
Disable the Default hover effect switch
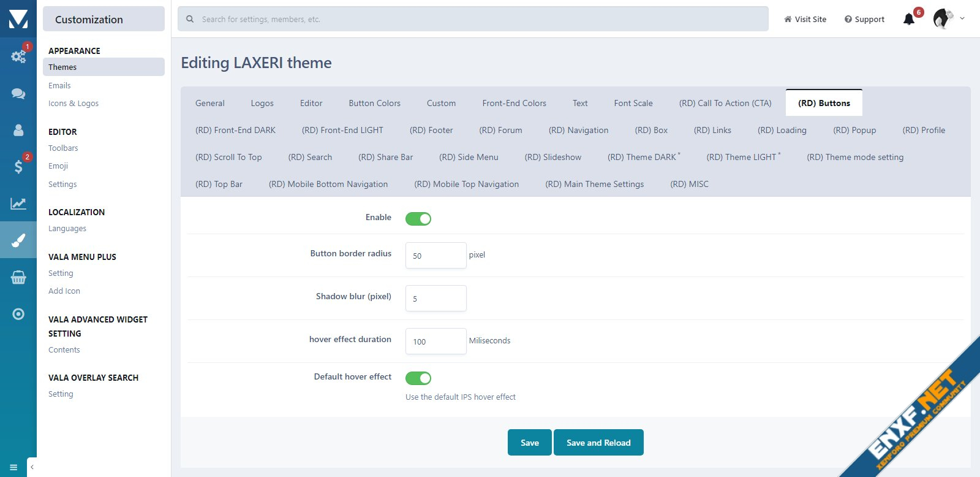point(418,378)
